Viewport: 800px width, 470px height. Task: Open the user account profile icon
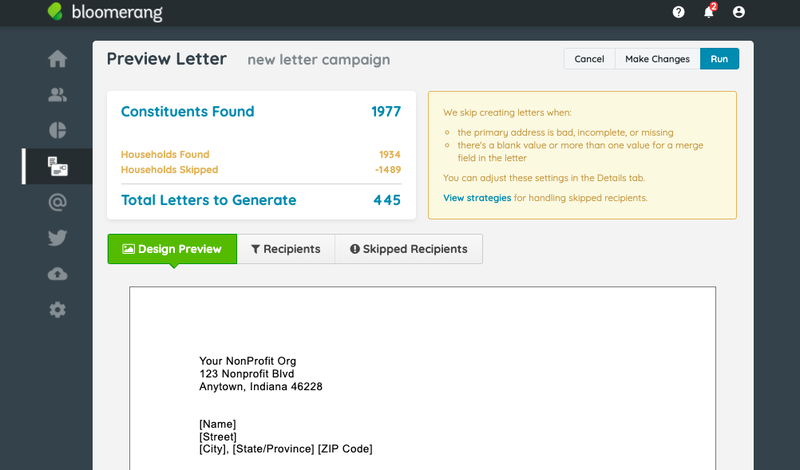(738, 12)
